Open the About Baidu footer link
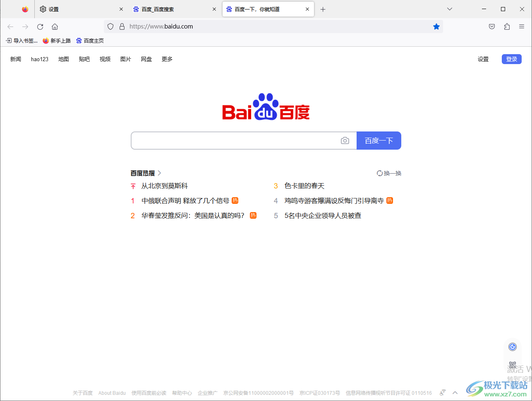This screenshot has height=401, width=532. tap(112, 393)
